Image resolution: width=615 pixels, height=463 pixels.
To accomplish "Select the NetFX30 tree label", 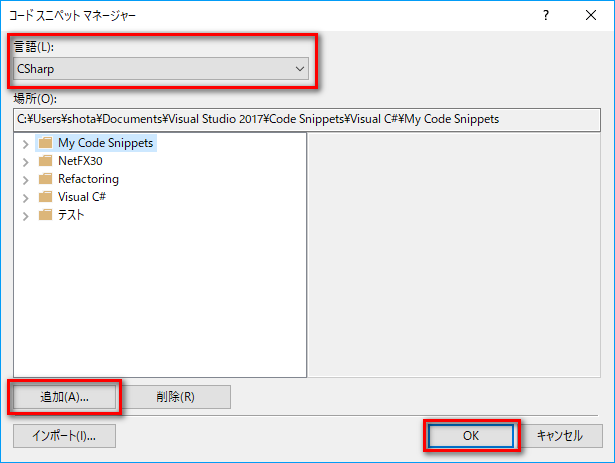I will pos(80,161).
